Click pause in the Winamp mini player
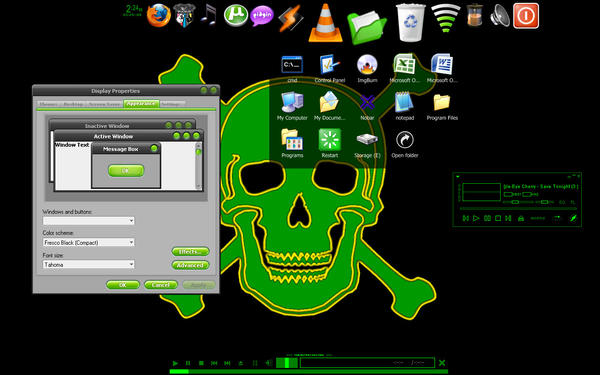The width and height of the screenshot is (600, 375). tap(488, 218)
